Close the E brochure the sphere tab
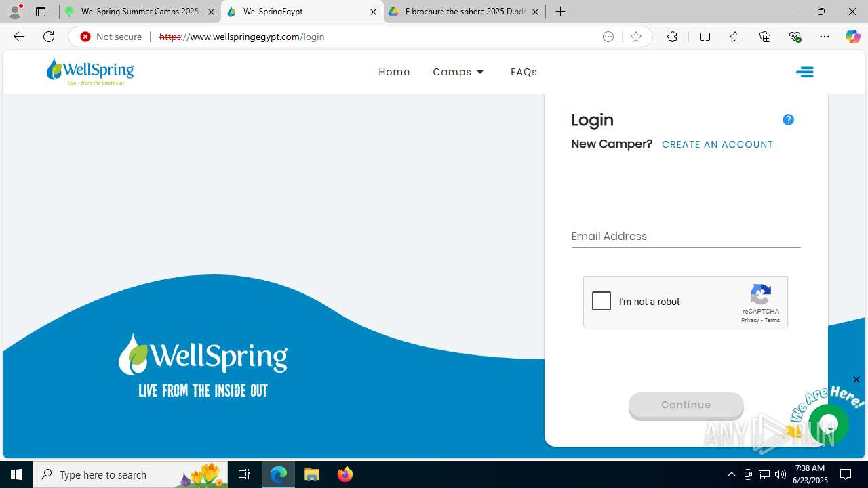 (x=535, y=12)
